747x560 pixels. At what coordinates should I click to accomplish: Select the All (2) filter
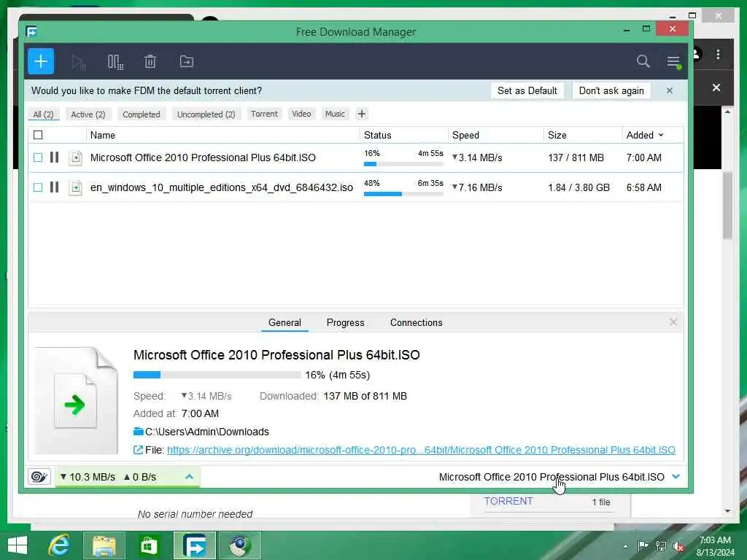(x=43, y=114)
